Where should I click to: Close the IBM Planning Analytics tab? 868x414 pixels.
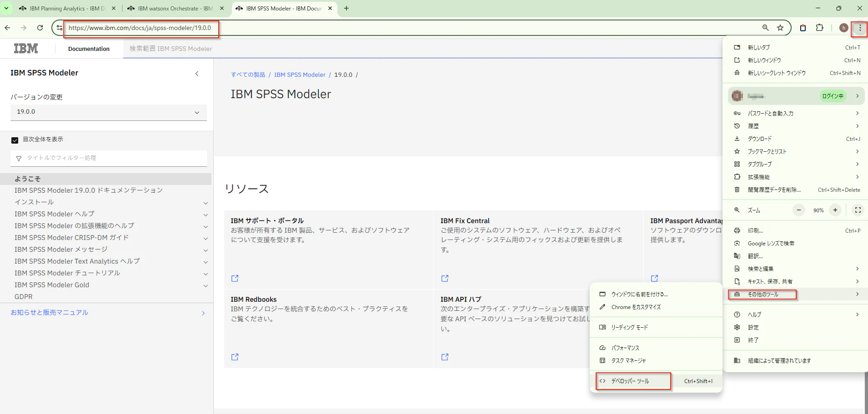tap(114, 8)
